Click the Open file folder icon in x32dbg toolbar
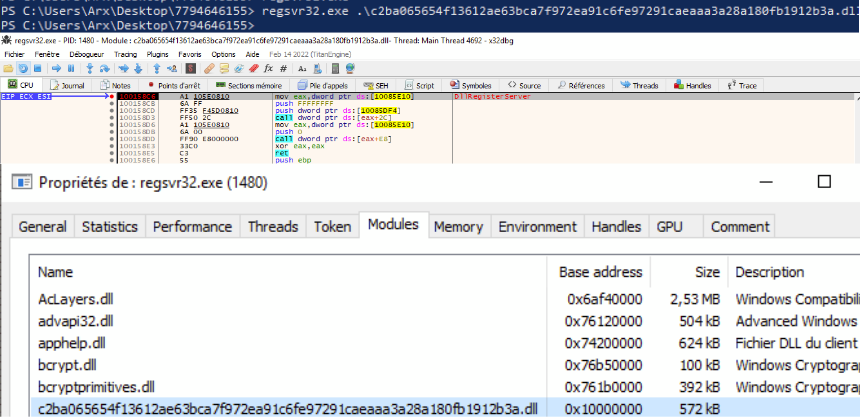861x418 pixels. click(x=8, y=69)
